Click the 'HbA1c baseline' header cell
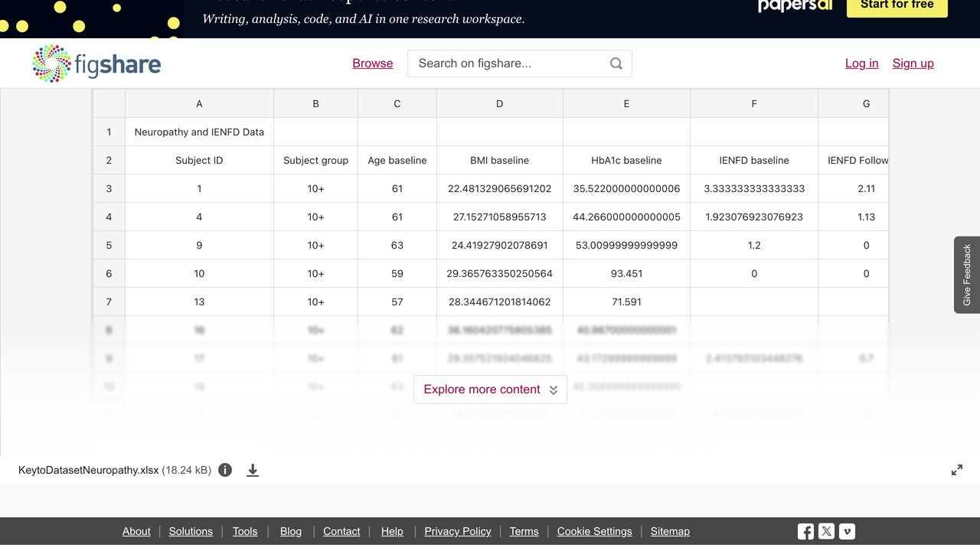The image size is (980, 551). point(626,160)
